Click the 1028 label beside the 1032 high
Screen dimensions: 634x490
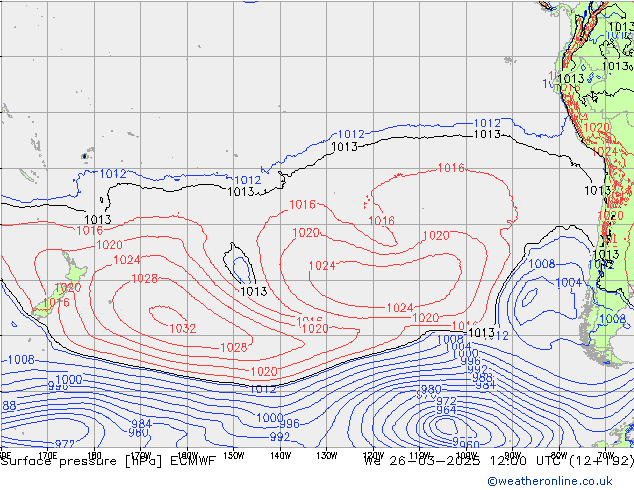point(145,279)
